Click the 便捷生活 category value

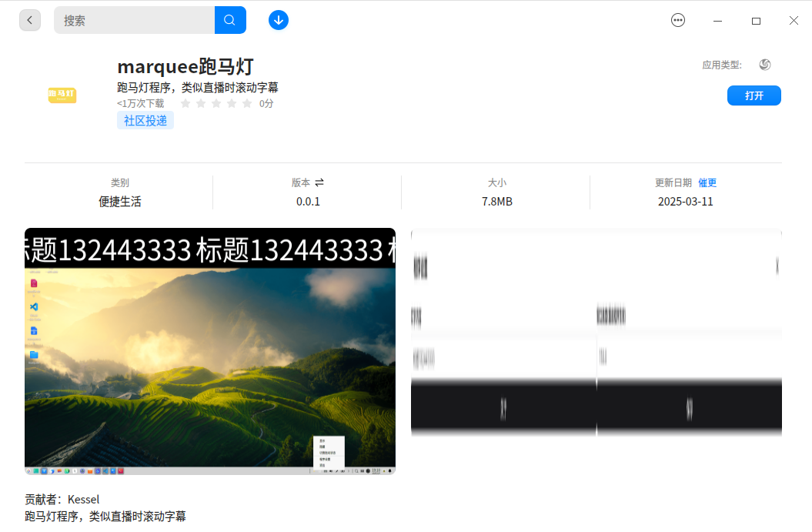tap(119, 202)
